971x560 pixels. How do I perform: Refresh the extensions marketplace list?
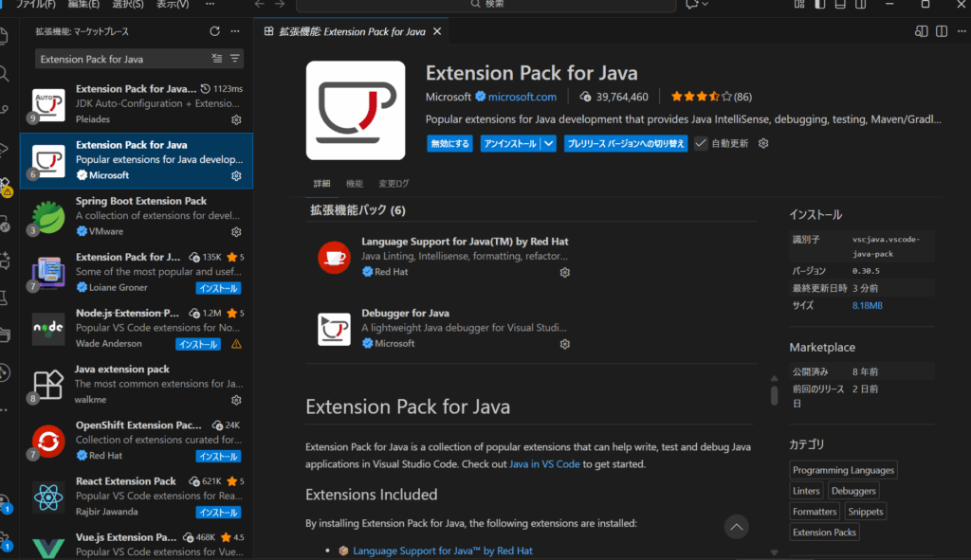click(215, 31)
